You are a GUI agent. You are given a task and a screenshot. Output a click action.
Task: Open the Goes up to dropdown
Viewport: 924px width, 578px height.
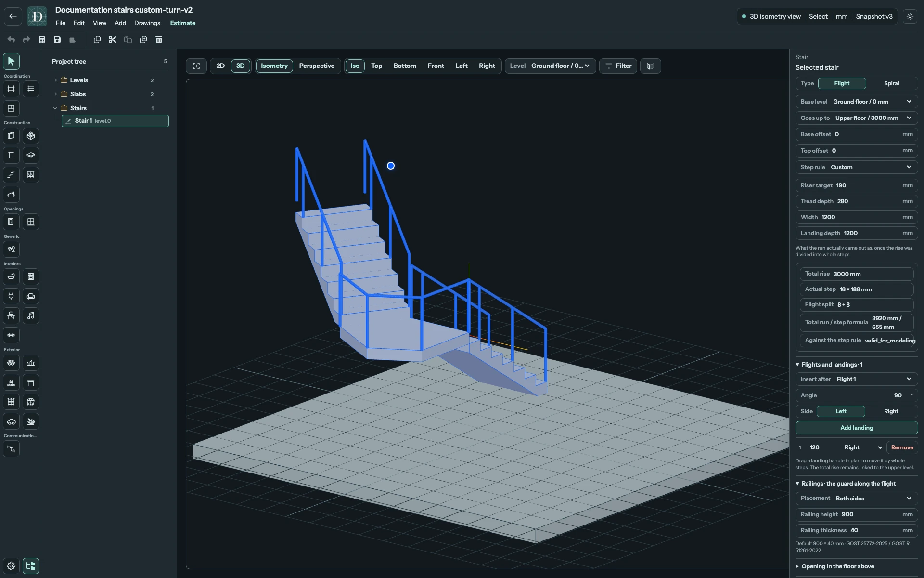(x=857, y=118)
